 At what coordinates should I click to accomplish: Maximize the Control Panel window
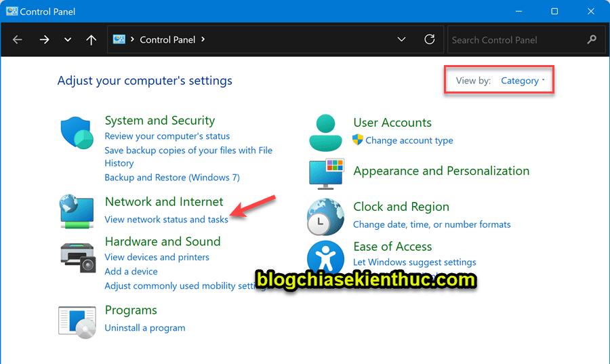click(554, 12)
